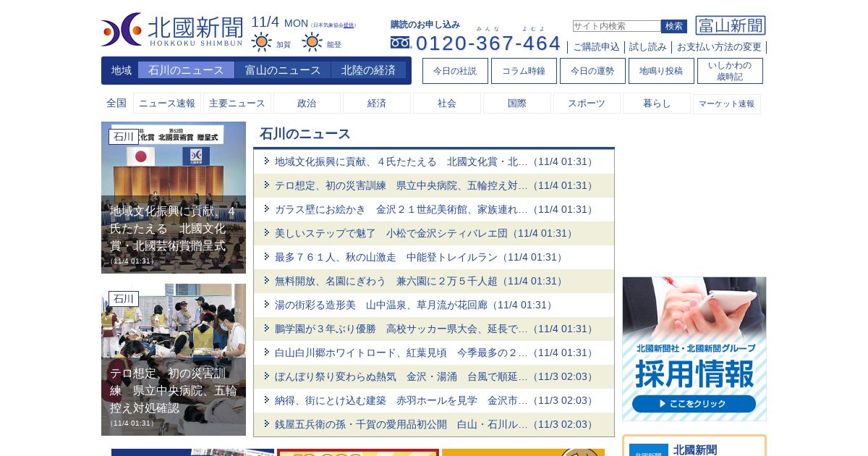The height and width of the screenshot is (456, 868).
Task: Open 今日の社説 button
Action: (455, 71)
